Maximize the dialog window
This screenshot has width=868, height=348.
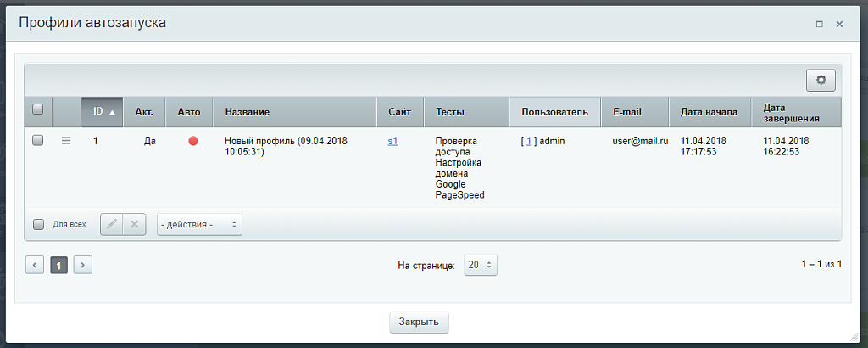[819, 25]
